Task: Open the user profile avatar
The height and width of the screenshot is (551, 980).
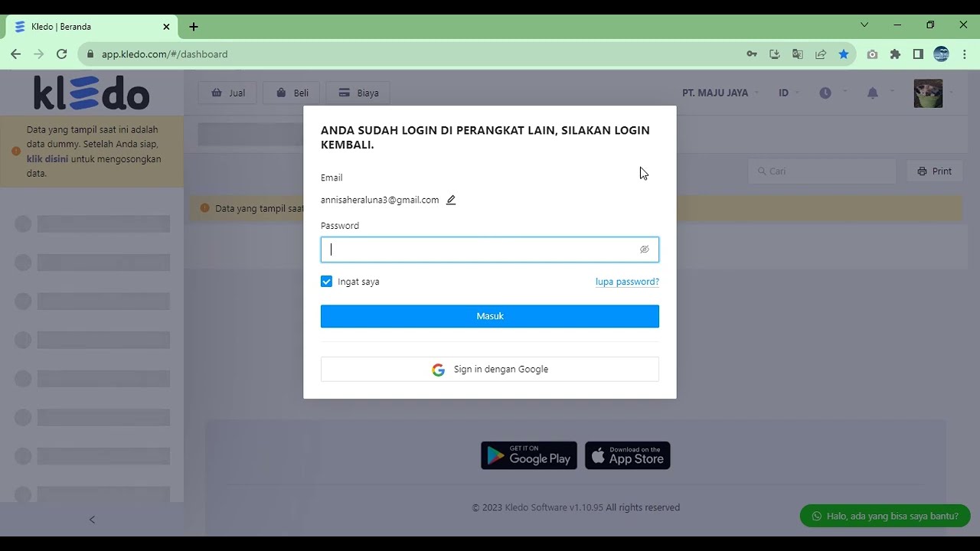Action: (x=928, y=93)
